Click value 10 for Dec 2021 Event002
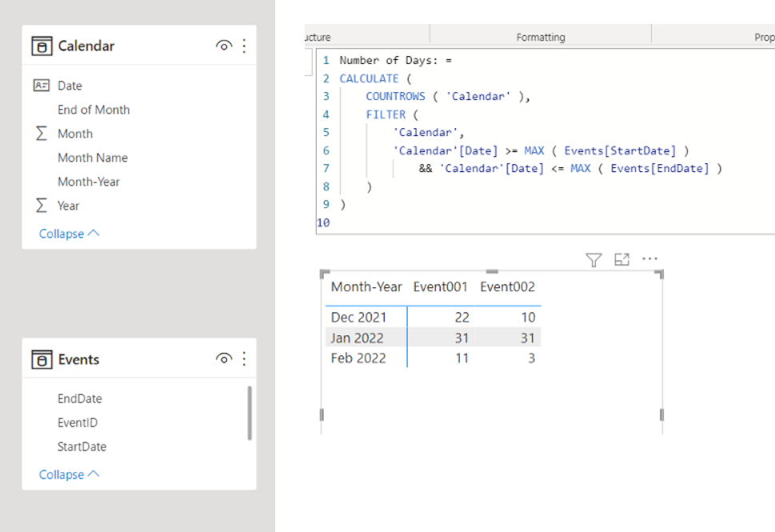The width and height of the screenshot is (775, 532). tap(528, 318)
